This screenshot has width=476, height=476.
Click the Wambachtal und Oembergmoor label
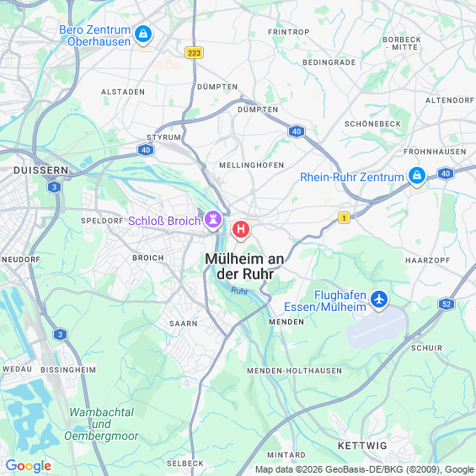[101, 424]
